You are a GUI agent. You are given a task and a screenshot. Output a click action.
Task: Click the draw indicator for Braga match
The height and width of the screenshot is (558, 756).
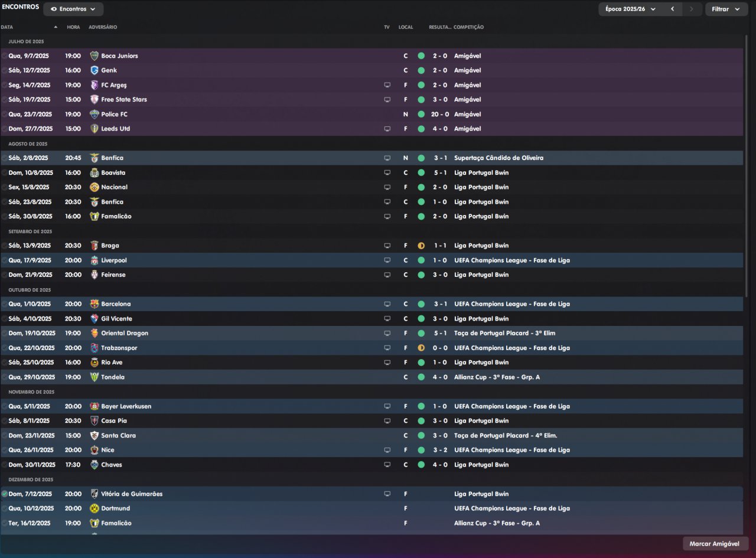(421, 246)
